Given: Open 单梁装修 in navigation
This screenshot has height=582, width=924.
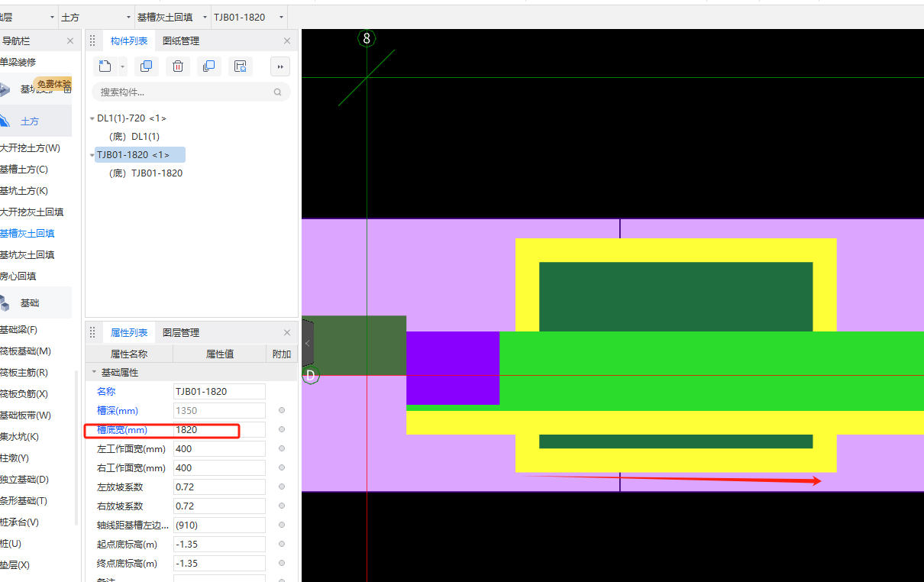Looking at the screenshot, I should 17,62.
